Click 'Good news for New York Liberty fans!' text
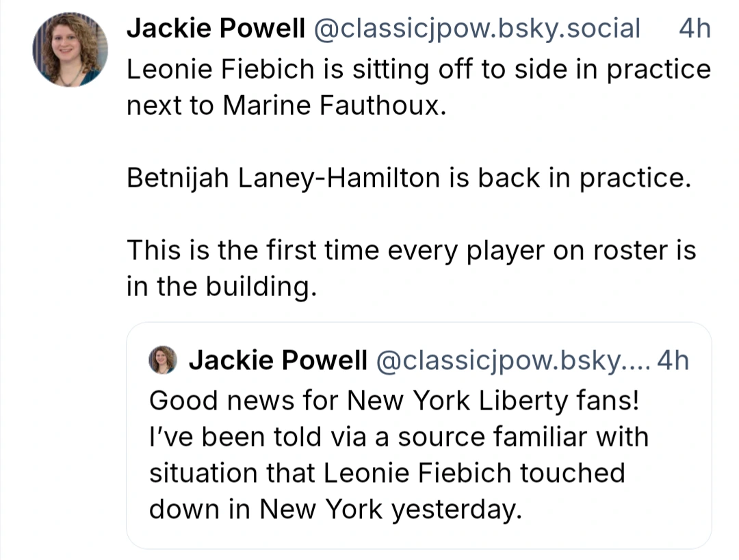 coord(394,401)
